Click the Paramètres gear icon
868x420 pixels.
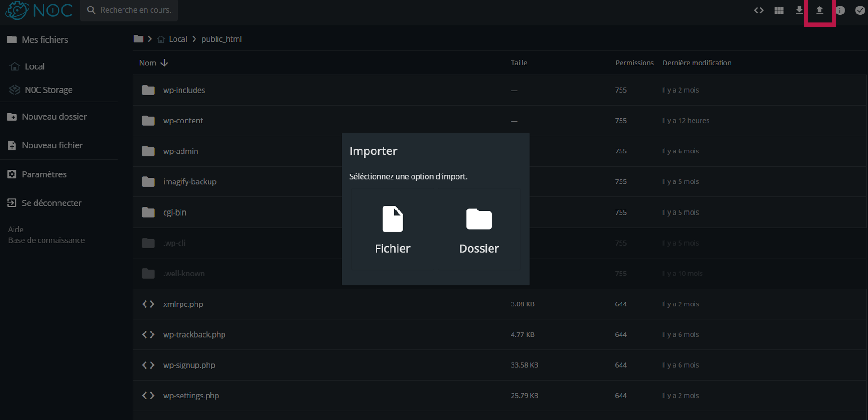coord(12,174)
